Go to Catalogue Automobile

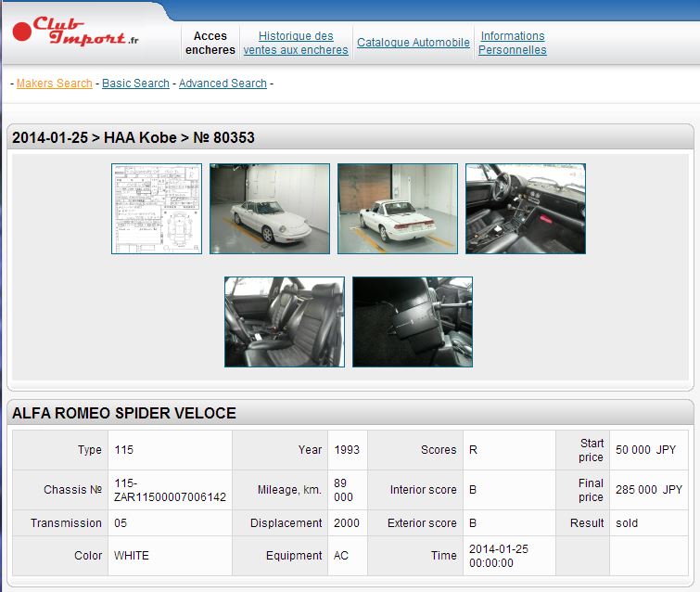pos(413,43)
